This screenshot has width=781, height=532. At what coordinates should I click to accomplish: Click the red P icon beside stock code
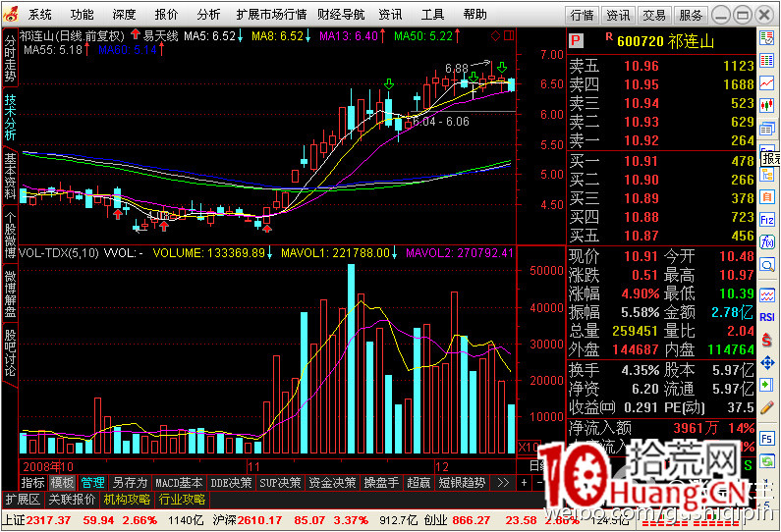click(576, 40)
